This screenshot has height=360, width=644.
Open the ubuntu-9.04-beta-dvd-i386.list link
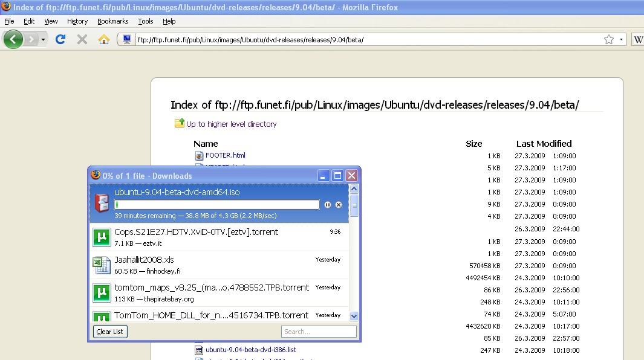(250, 350)
